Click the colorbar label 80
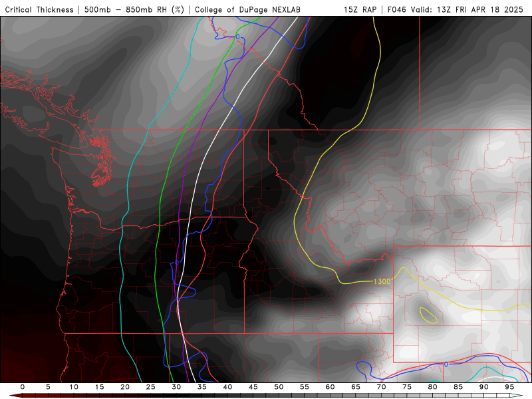This screenshot has width=532, height=399. coord(432,387)
